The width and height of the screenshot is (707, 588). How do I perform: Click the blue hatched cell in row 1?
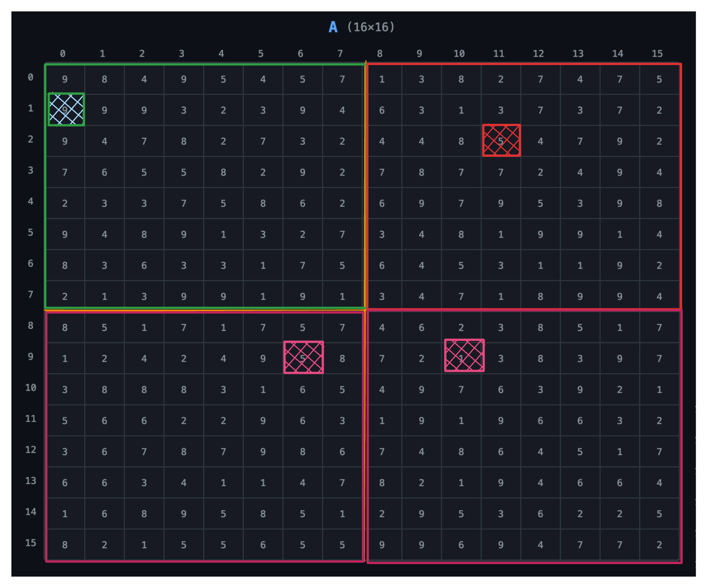click(x=66, y=110)
